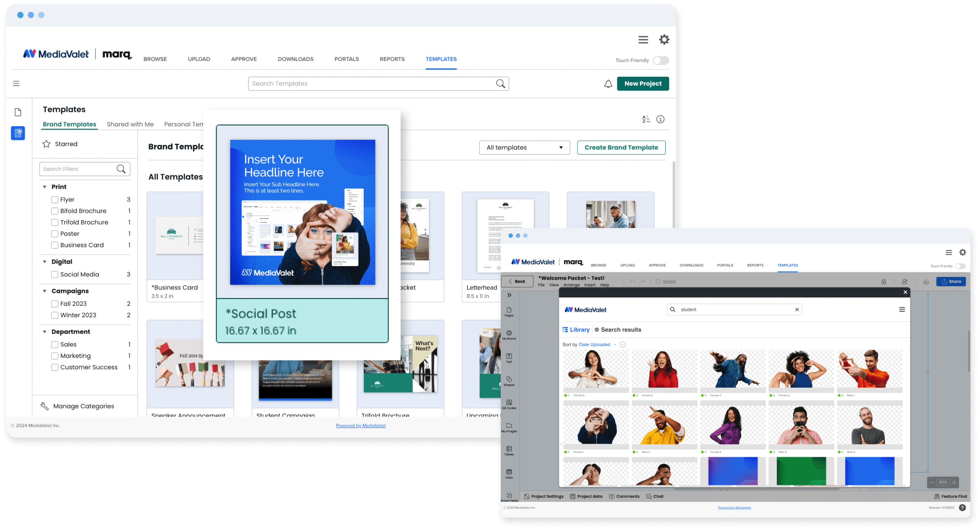Screen dimensions: 980x529
Task: Check the Marketing department filter
Action: 55,356
